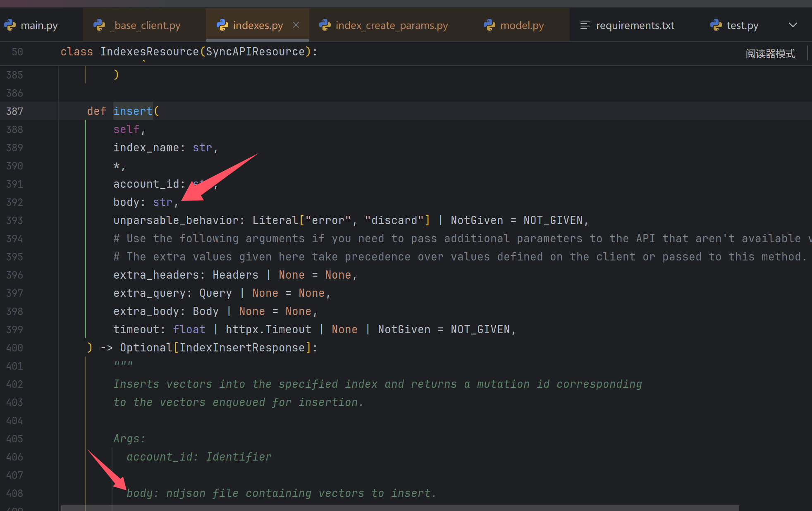This screenshot has width=812, height=511.
Task: Click the gutter next to line 400
Action: pos(41,348)
